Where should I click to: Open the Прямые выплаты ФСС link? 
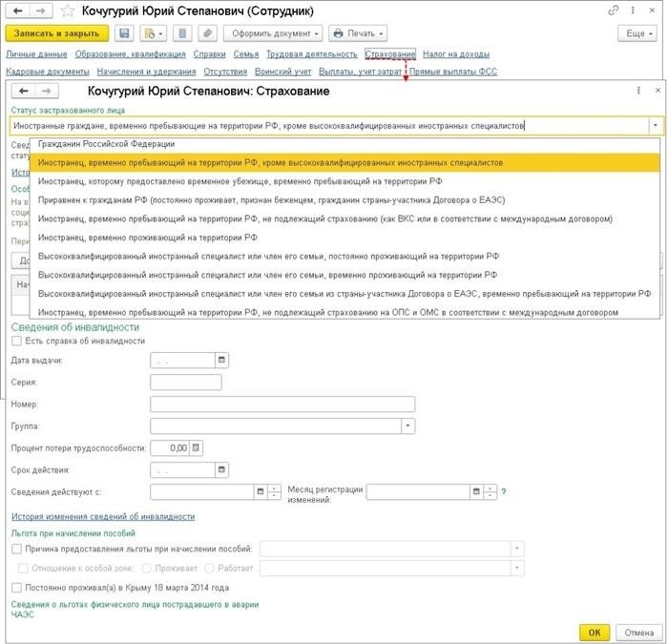click(x=453, y=72)
